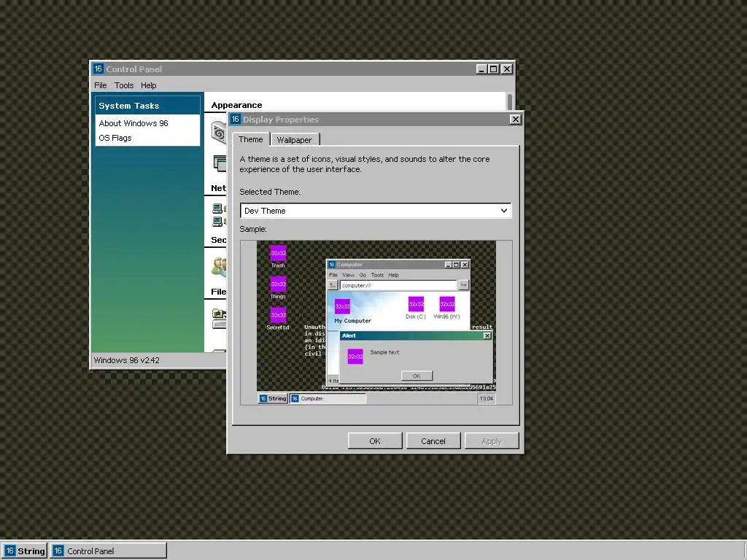
Task: Click the Things icon in theme sample
Action: (278, 284)
